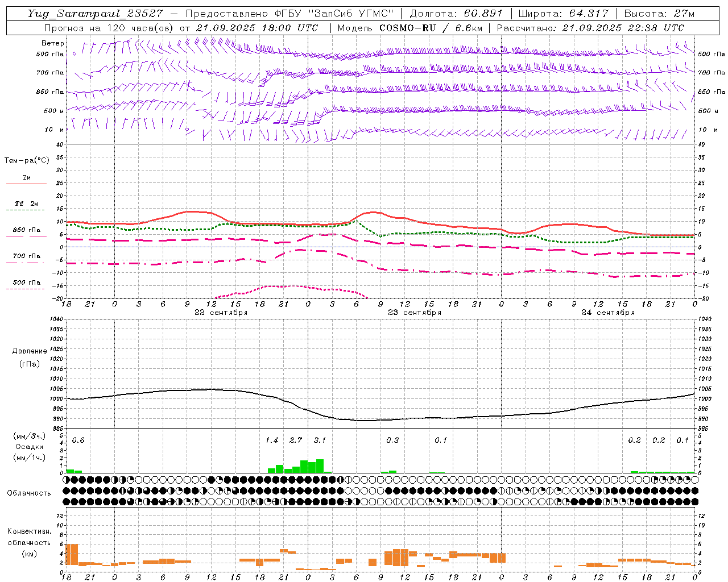Image resolution: width=728 pixels, height=582 pixels.
Task: Click the 'Рассчитано: 21.09.2025 22:38 UTC' text
Action: click(590, 28)
